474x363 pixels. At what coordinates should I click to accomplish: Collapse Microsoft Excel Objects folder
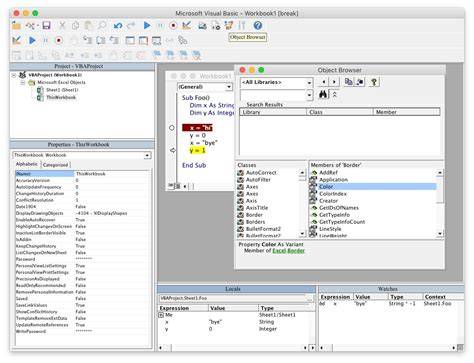(23, 83)
